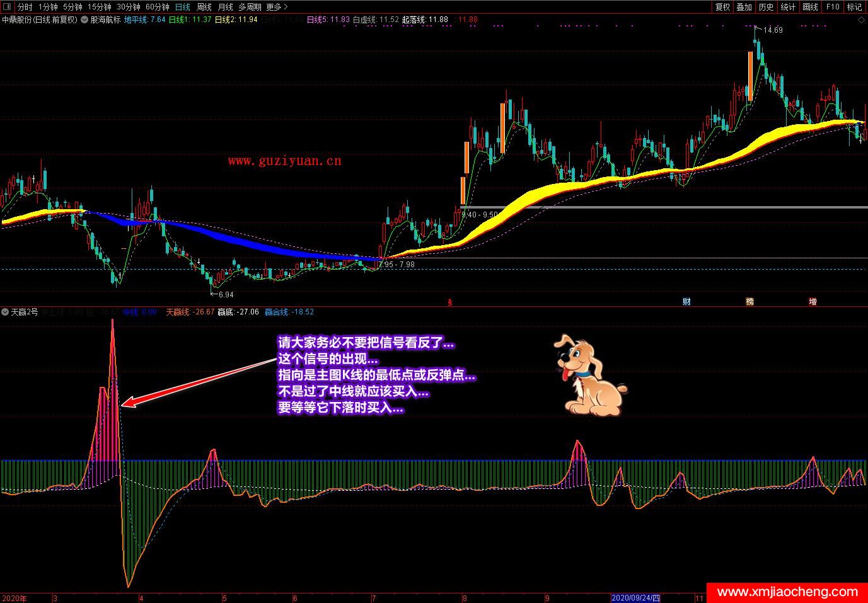The image size is (868, 603).
Task: Expand the 更多 periods menu
Action: [277, 7]
